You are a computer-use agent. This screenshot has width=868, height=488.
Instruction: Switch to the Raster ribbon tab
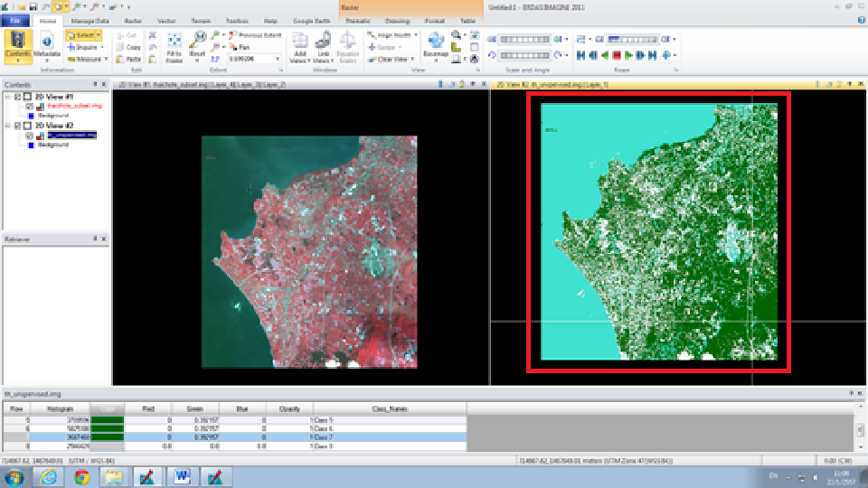pos(133,20)
